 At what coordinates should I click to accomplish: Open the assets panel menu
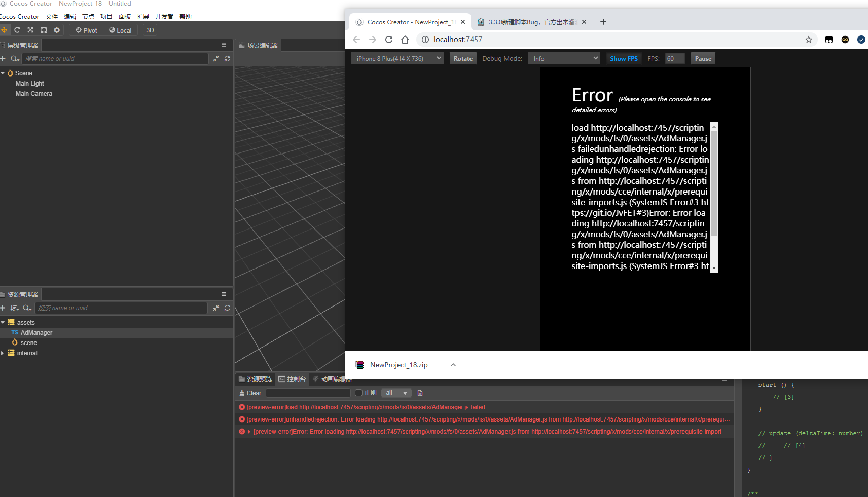[x=224, y=294]
